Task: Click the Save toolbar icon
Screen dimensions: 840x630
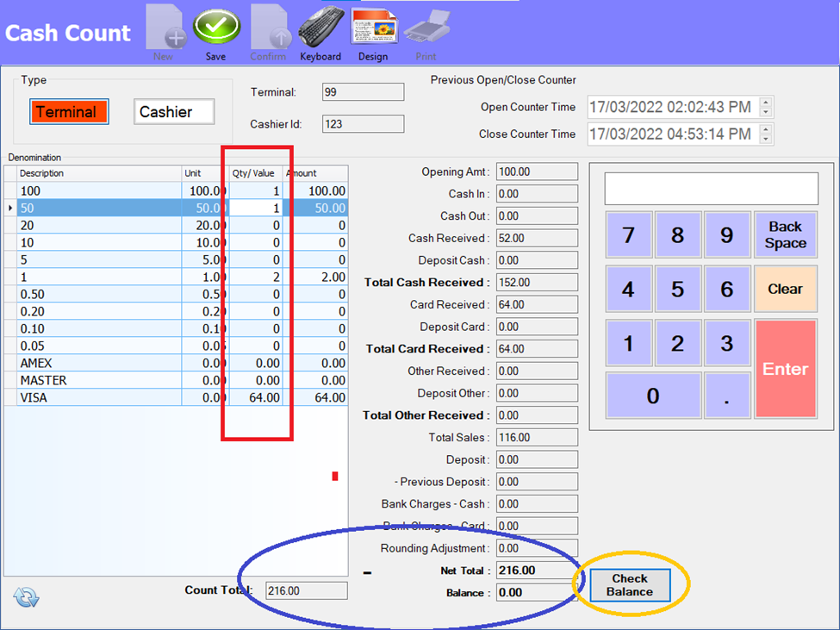Action: click(216, 30)
